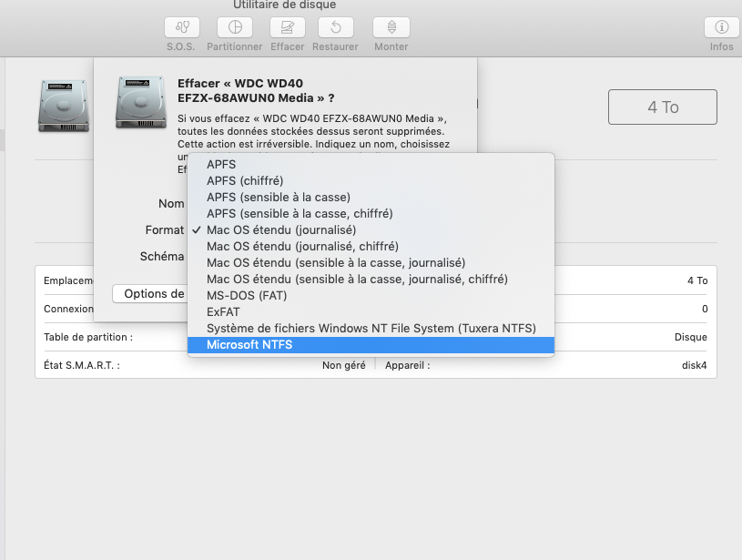Click the WDC disk icon in the main window
The width and height of the screenshot is (742, 560).
(x=64, y=106)
